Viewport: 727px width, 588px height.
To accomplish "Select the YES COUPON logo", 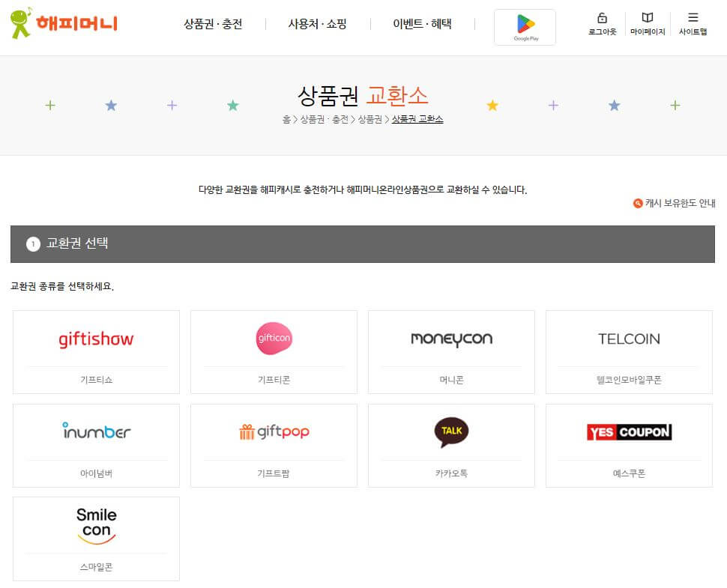I will coord(629,432).
